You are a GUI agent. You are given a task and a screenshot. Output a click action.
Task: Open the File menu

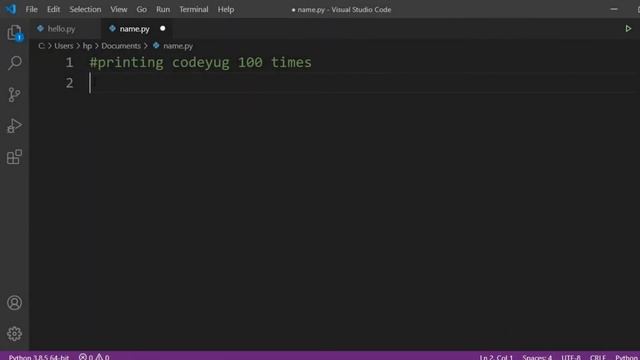[x=31, y=9]
